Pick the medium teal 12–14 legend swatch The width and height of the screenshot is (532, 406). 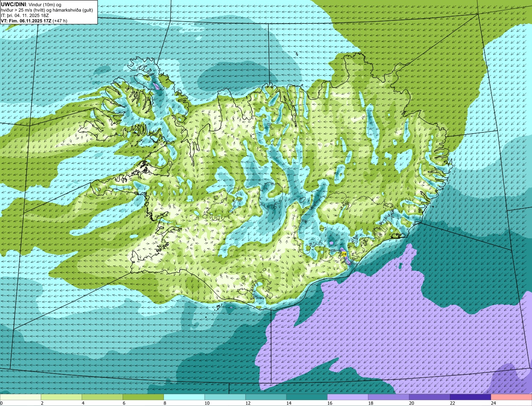[x=266, y=397]
